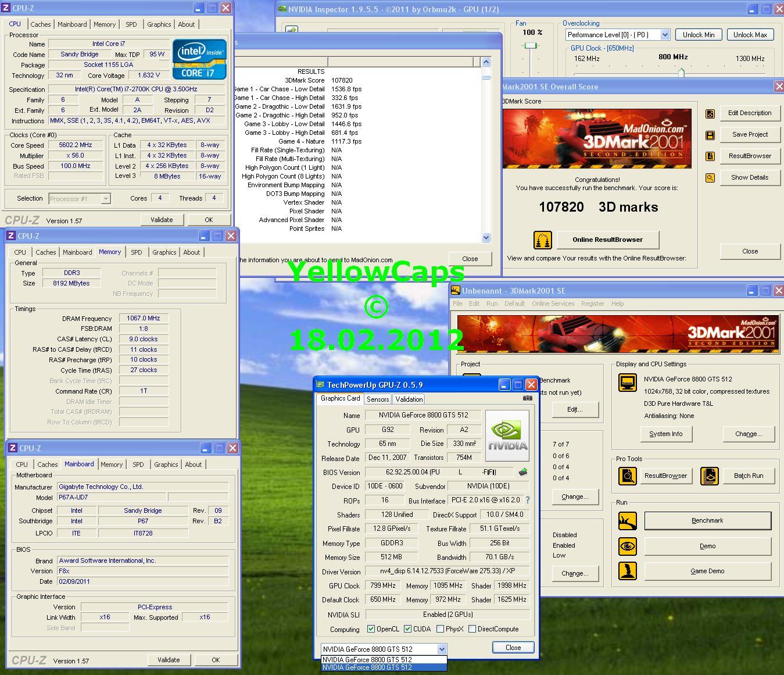Click the Batch Run documents icon

[x=710, y=476]
